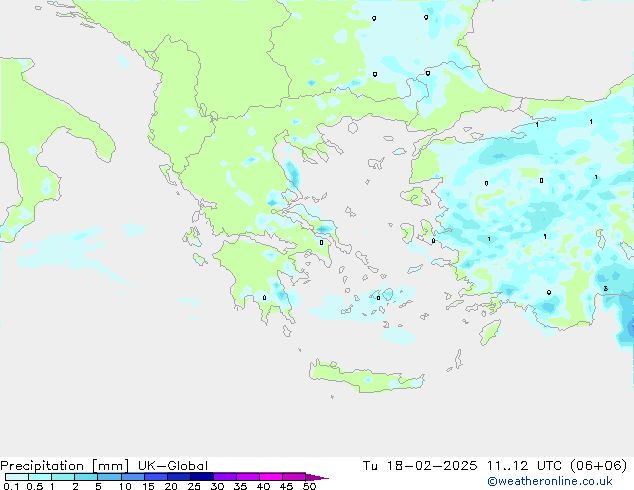Click the 'UK-Global' model label

173,465
